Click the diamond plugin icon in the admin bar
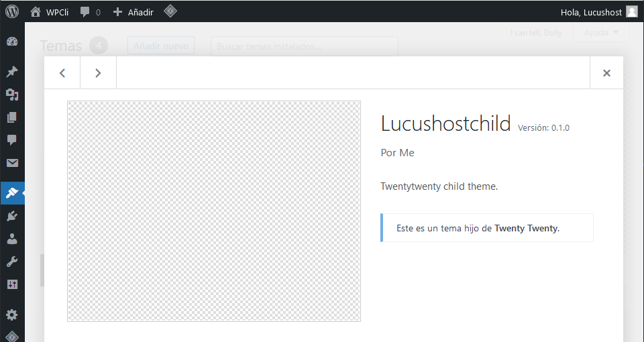The width and height of the screenshot is (644, 342). point(170,11)
